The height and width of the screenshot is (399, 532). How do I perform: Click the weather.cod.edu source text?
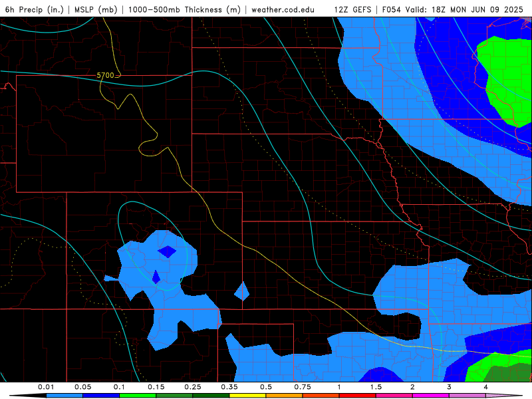tap(283, 9)
